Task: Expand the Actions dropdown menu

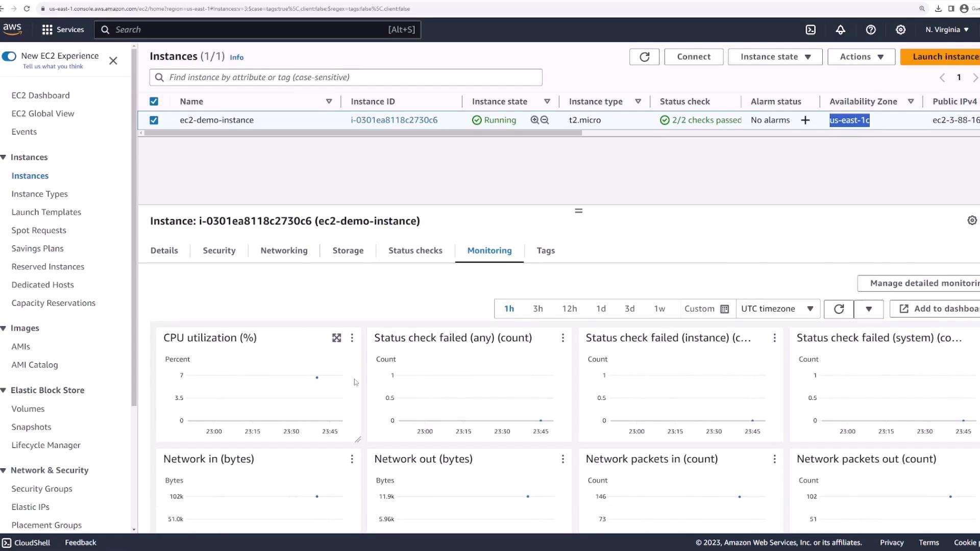Action: pyautogui.click(x=861, y=57)
